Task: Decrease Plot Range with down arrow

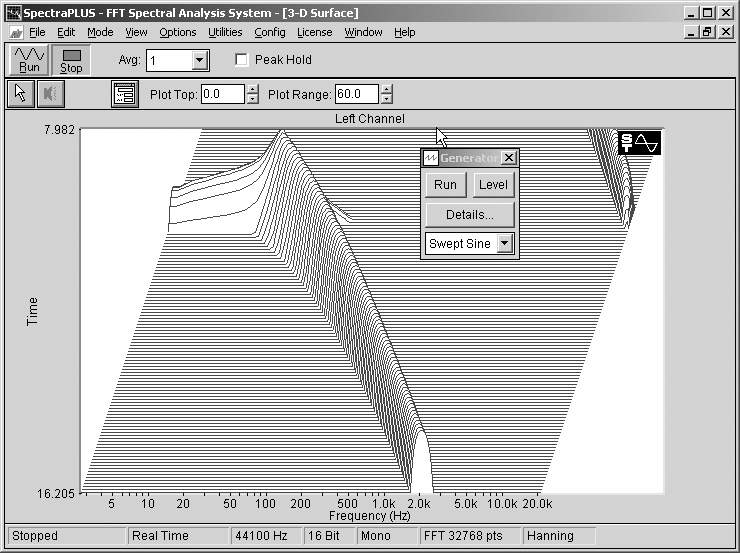Action: pos(386,99)
